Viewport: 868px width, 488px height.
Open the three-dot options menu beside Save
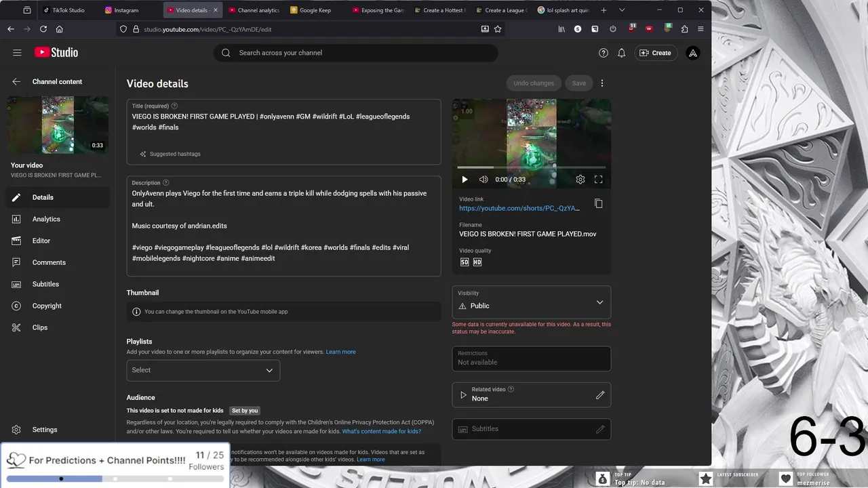point(602,83)
